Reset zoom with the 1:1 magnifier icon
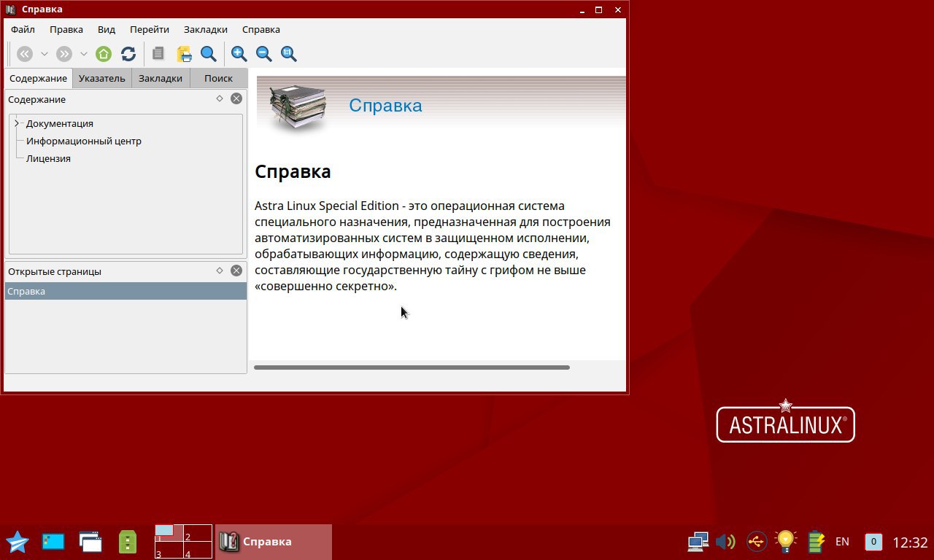 tap(289, 53)
